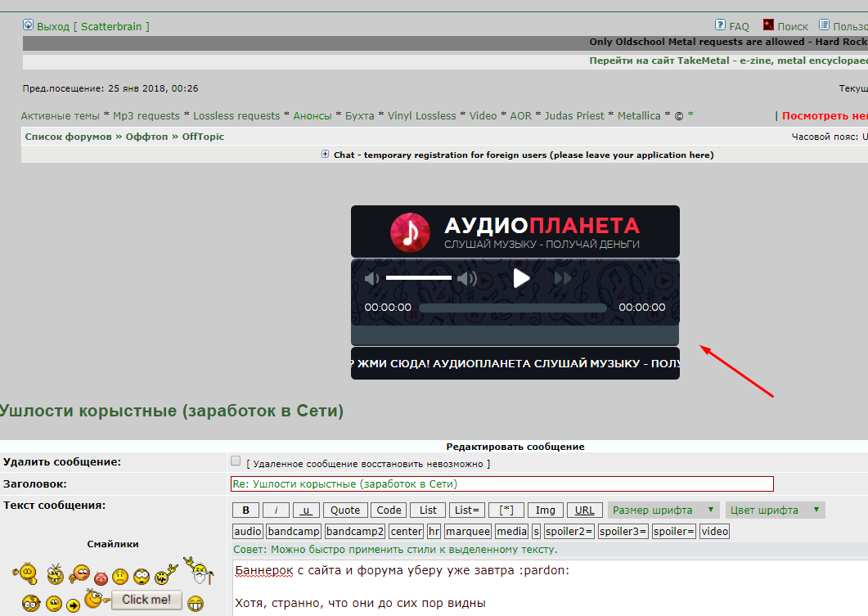868x616 pixels.
Task: Insert the big toothy grin smiley
Action: [x=196, y=603]
